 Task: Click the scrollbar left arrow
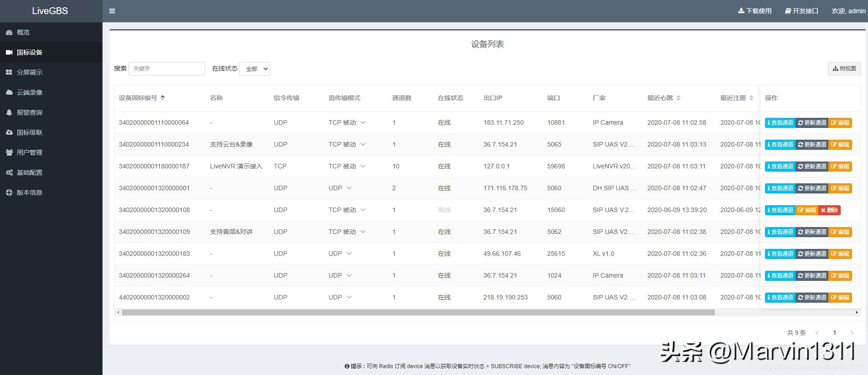coord(118,312)
